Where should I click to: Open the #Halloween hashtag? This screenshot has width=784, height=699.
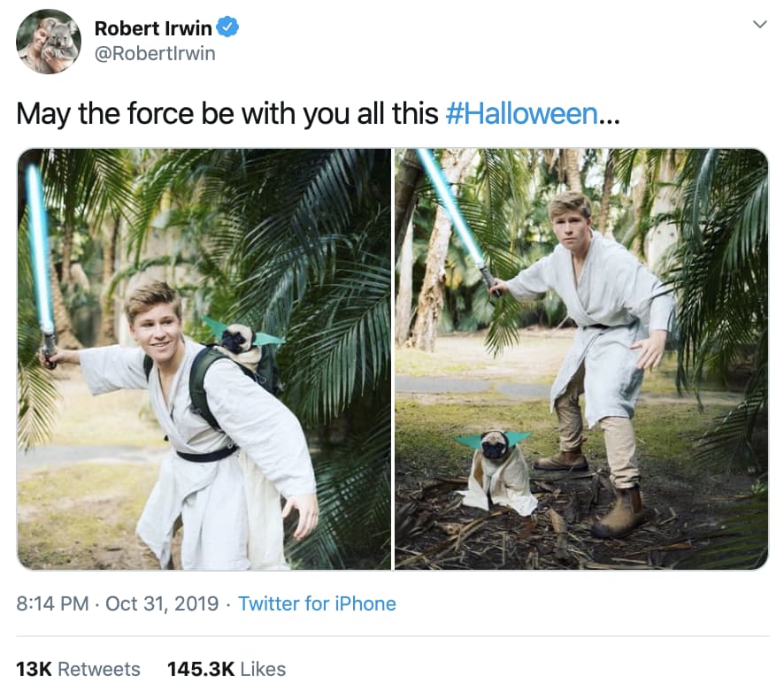521,114
